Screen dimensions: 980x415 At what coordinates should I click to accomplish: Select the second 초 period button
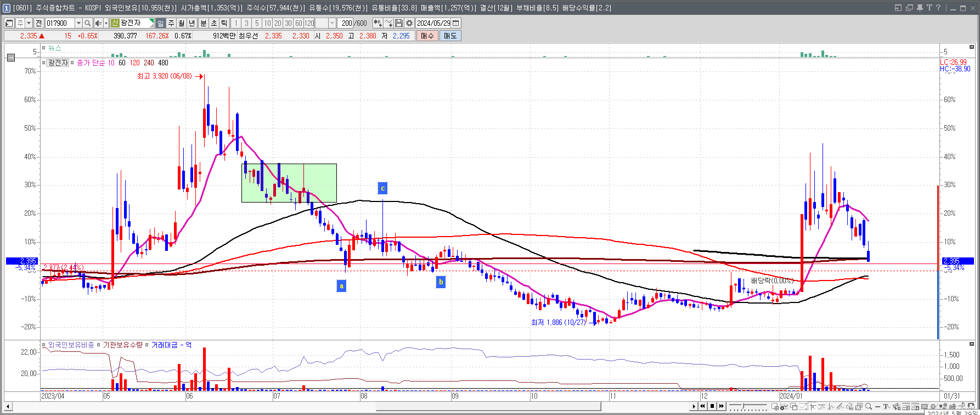point(214,23)
